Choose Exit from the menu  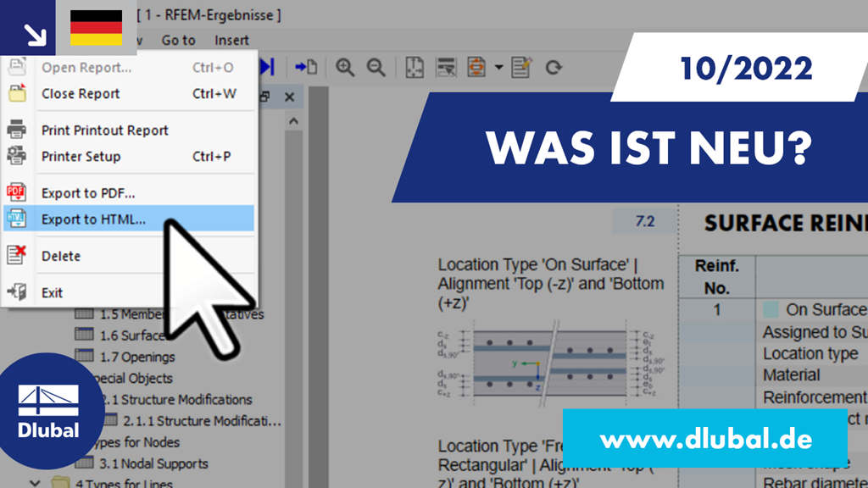click(x=129, y=292)
